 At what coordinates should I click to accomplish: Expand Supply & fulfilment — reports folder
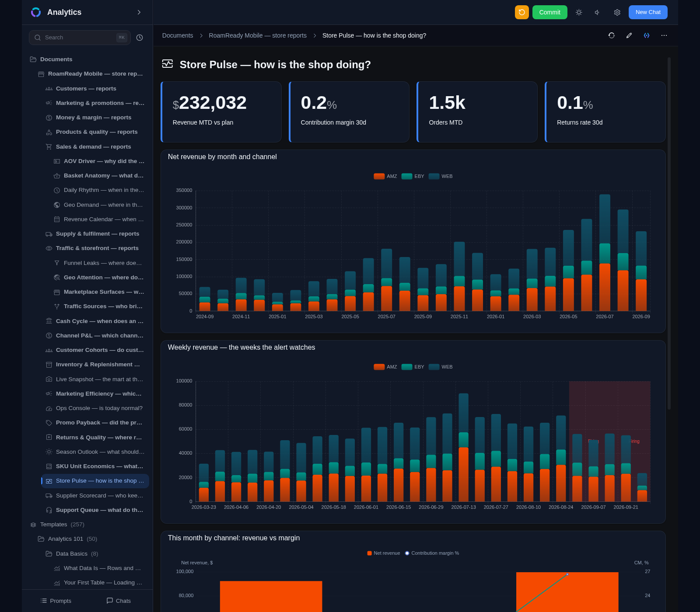point(95,234)
